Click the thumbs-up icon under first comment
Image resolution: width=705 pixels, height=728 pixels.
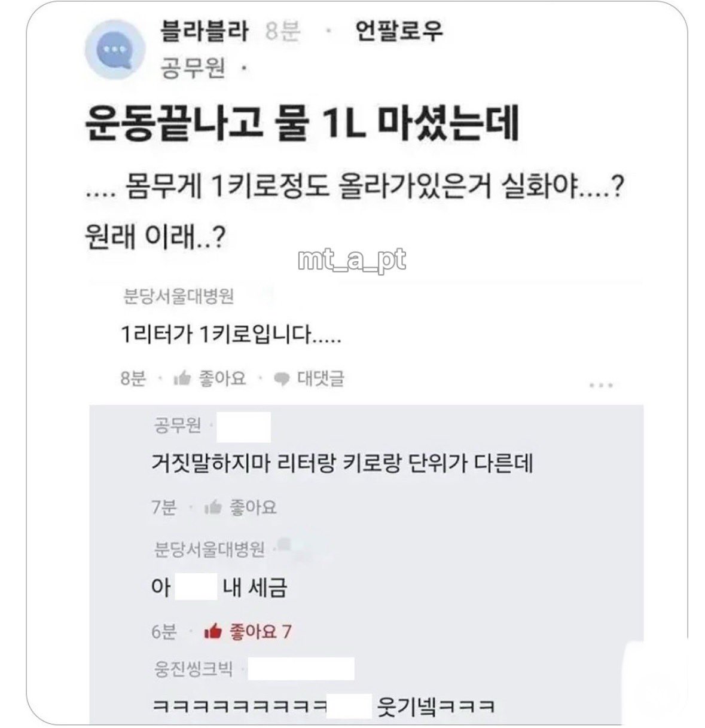coord(181,378)
